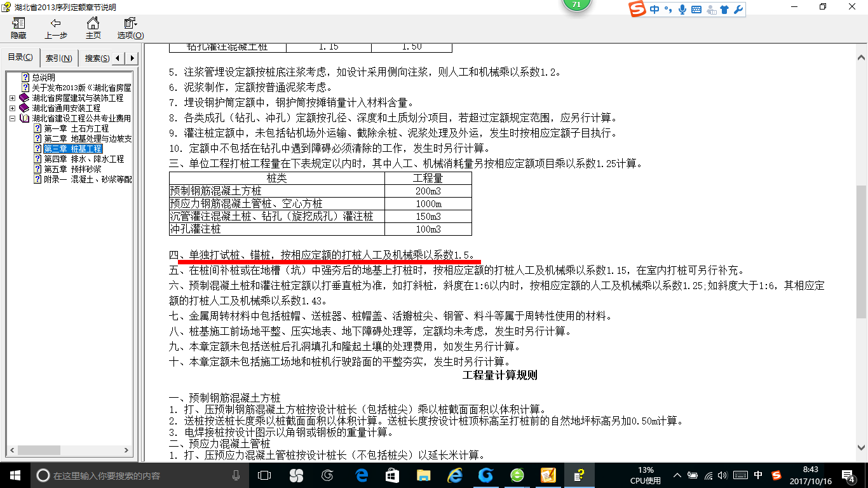Click the active help viewer taskbar icon
Image resolution: width=868 pixels, height=488 pixels.
579,475
